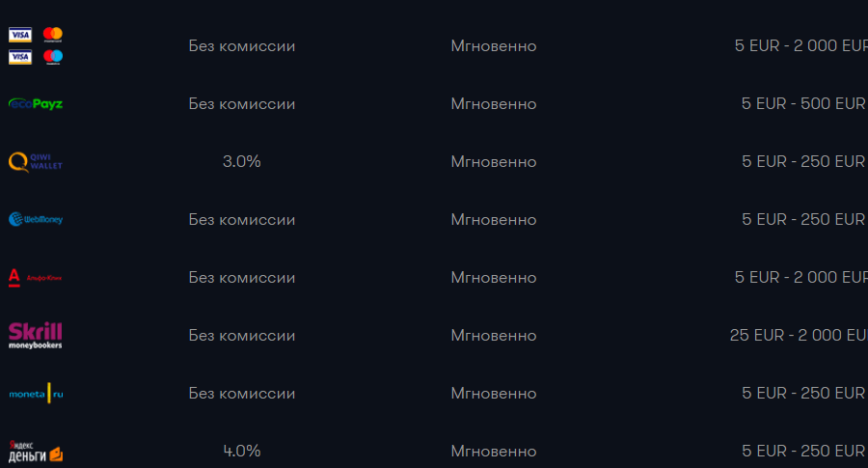The image size is (868, 468).
Task: Click the Maestro card logo
Action: [53, 57]
